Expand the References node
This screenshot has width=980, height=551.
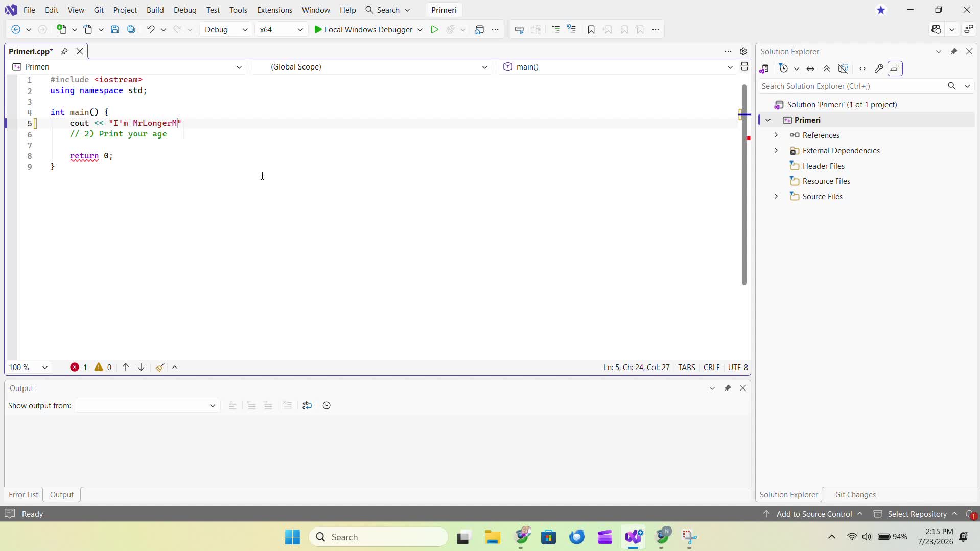coord(776,135)
